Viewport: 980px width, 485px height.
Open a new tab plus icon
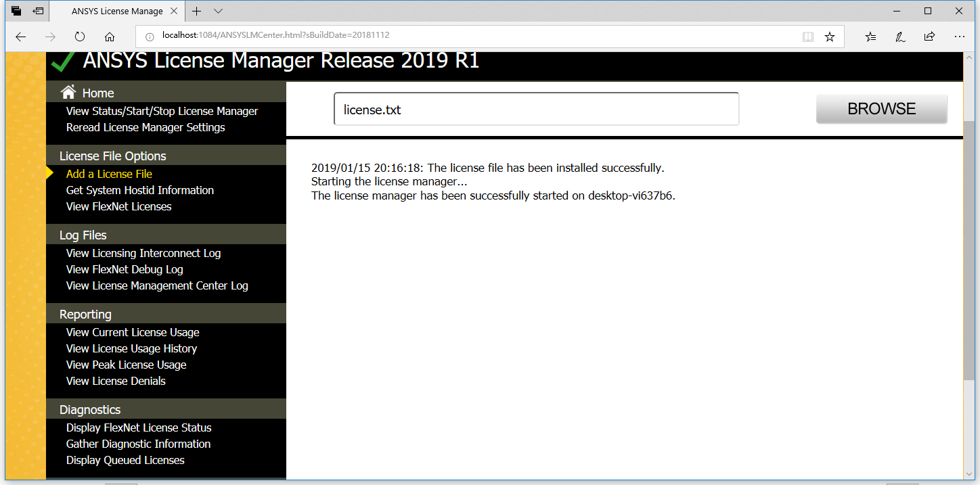tap(197, 11)
